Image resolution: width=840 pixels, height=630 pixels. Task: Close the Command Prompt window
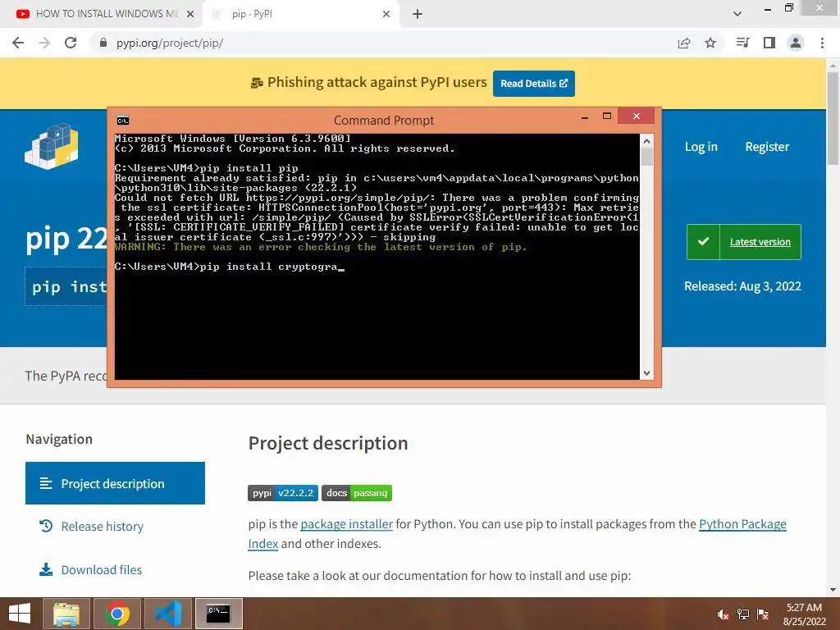(637, 116)
